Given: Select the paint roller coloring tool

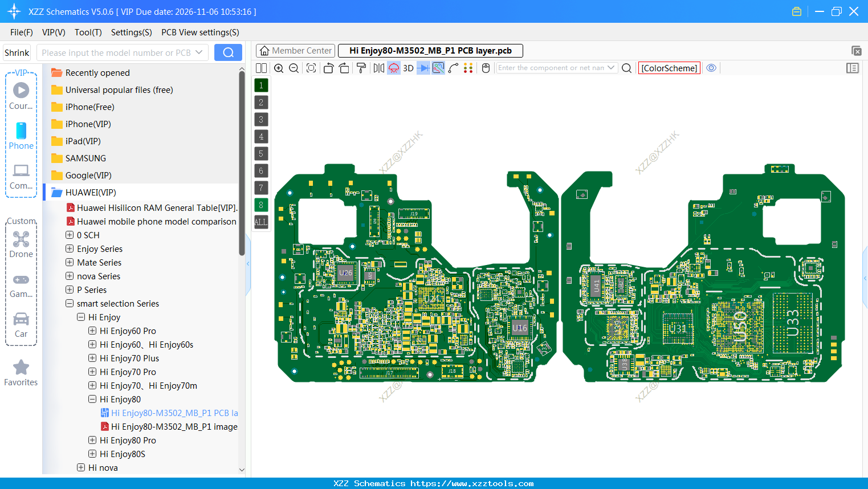Looking at the screenshot, I should coord(360,68).
